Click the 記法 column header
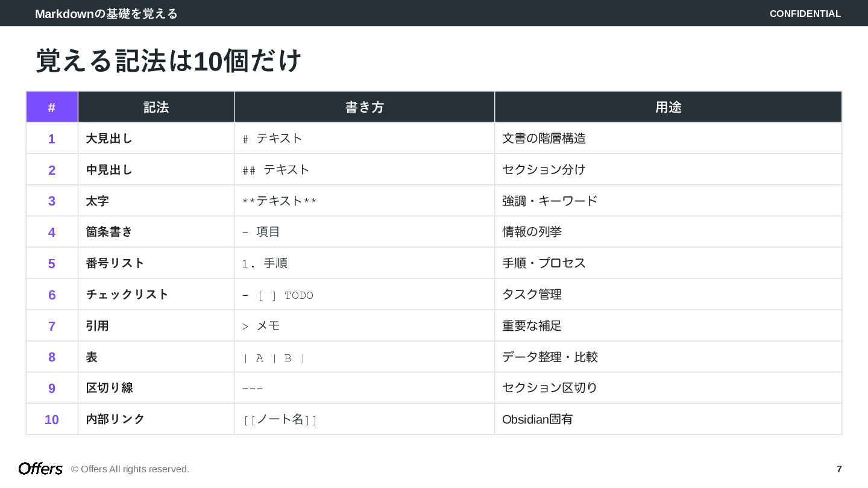 (156, 107)
